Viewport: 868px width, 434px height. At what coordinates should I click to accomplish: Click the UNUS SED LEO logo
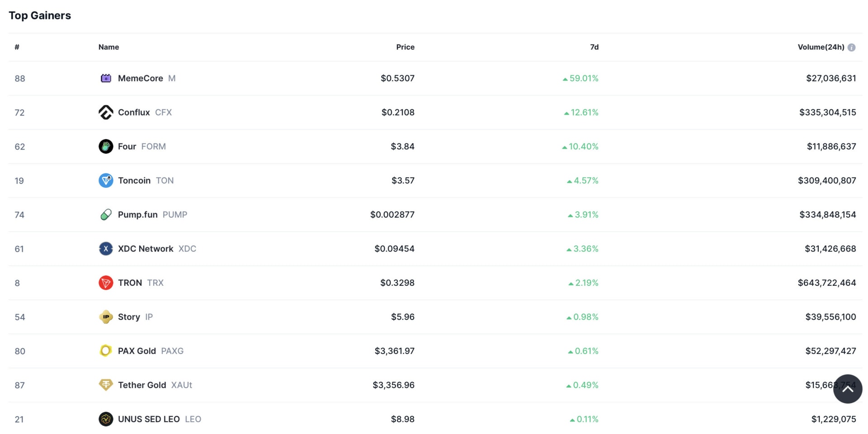click(106, 419)
